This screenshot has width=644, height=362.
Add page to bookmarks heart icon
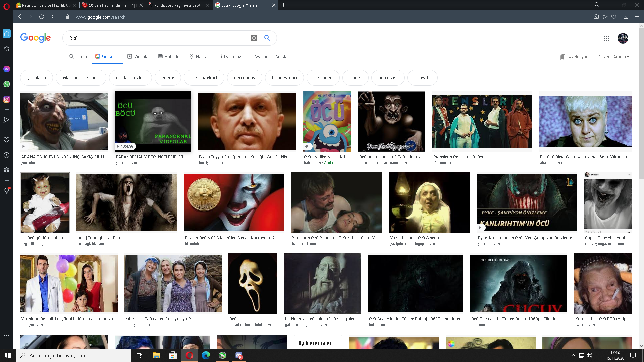(614, 17)
